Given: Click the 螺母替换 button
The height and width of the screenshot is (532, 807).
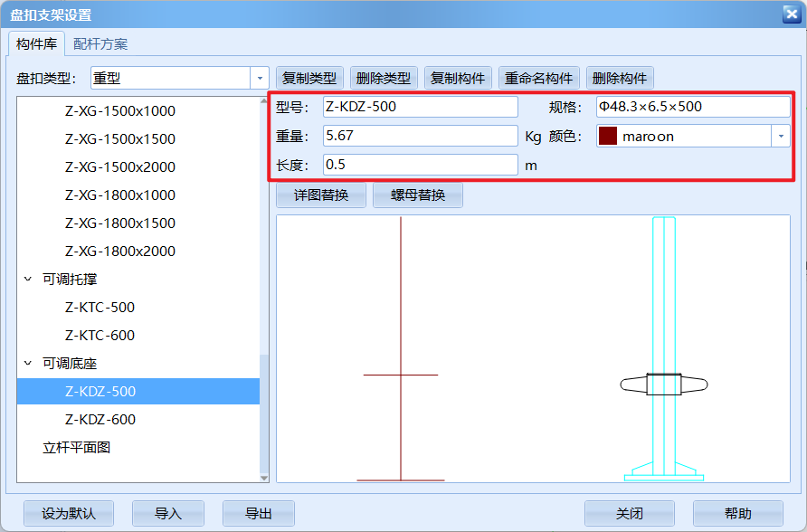Looking at the screenshot, I should coord(417,195).
